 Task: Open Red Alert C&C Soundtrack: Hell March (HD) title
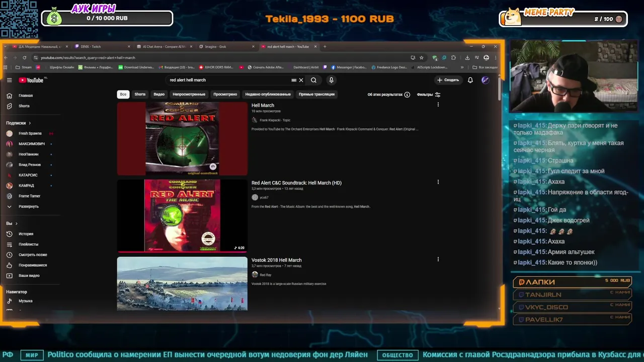click(296, 183)
